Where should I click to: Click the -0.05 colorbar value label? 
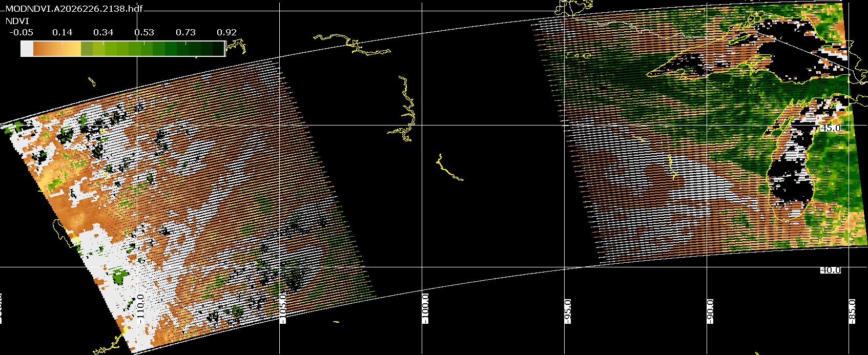click(21, 32)
